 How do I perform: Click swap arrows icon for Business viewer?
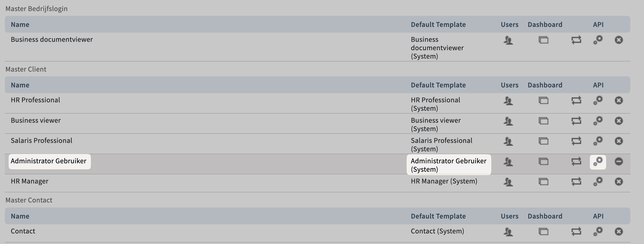click(576, 121)
